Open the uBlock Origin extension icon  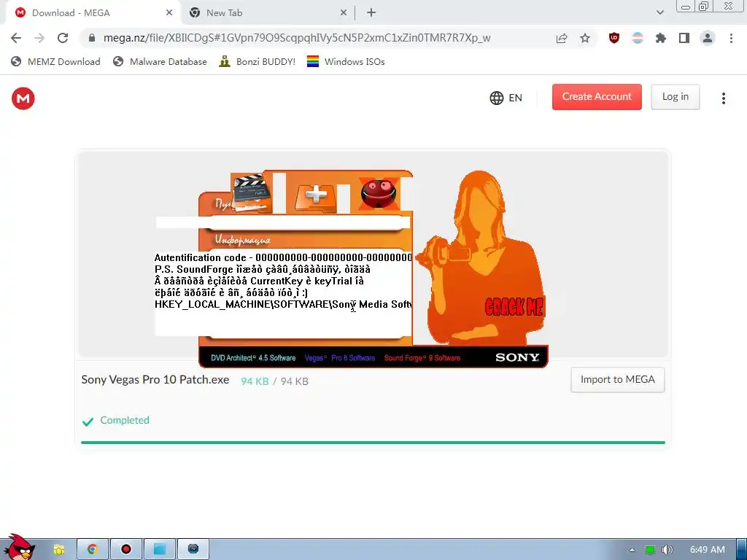point(614,38)
